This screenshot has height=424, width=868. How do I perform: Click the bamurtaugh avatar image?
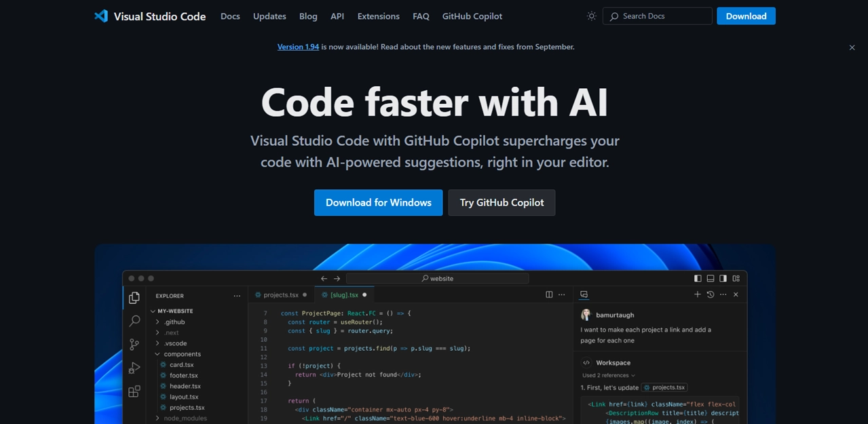586,315
